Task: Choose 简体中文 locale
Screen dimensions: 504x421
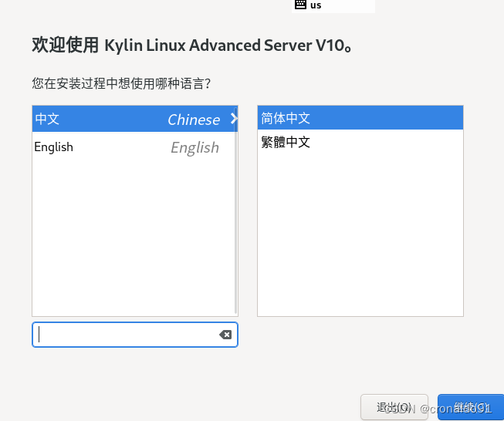Action: click(x=360, y=118)
